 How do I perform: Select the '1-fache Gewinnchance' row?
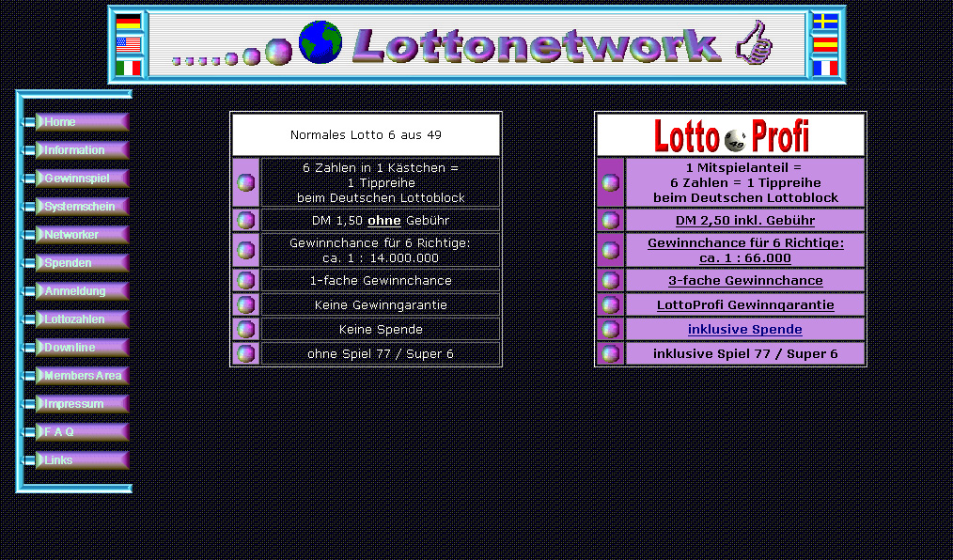click(x=381, y=281)
